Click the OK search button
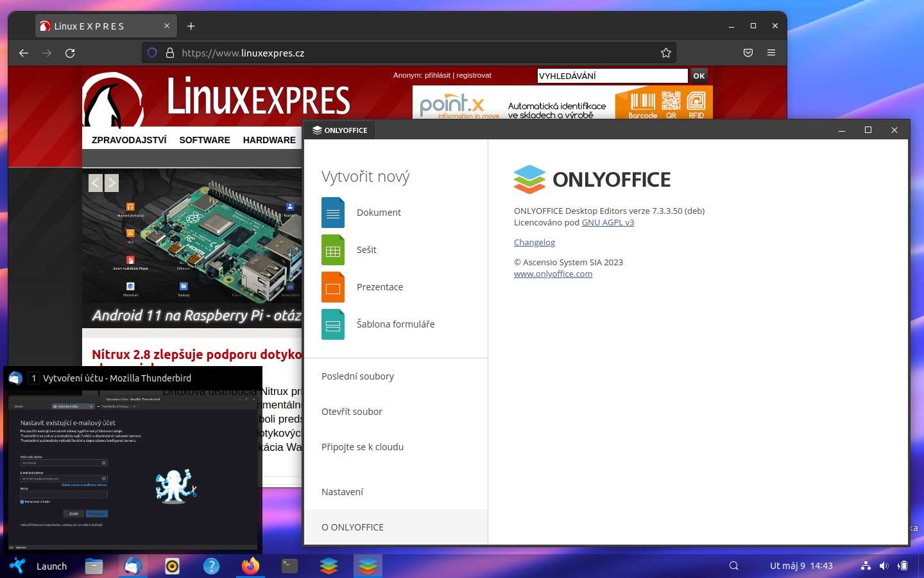 [699, 76]
